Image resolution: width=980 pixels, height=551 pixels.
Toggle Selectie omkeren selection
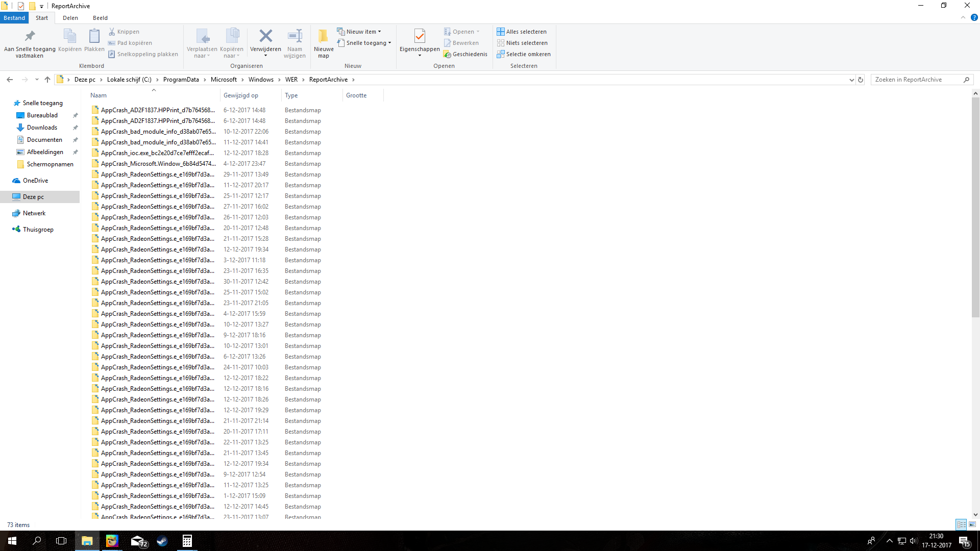[x=524, y=54]
